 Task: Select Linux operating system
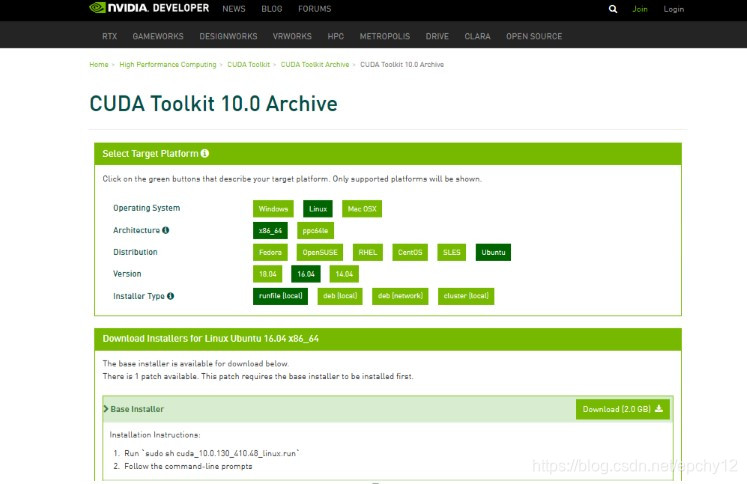click(x=318, y=209)
